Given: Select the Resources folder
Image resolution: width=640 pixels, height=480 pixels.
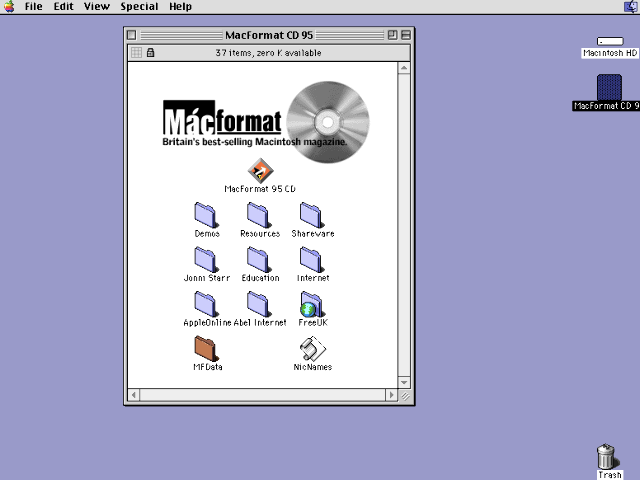Looking at the screenshot, I should (x=259, y=215).
